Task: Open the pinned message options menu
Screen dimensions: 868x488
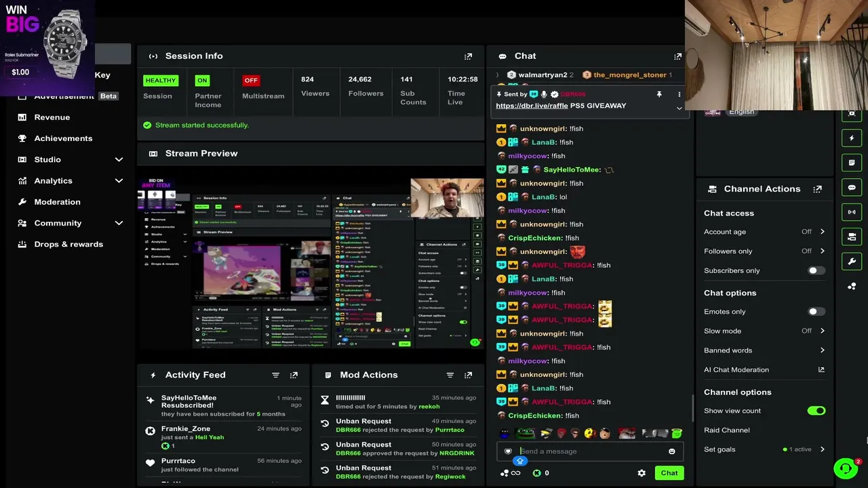Action: (x=679, y=94)
